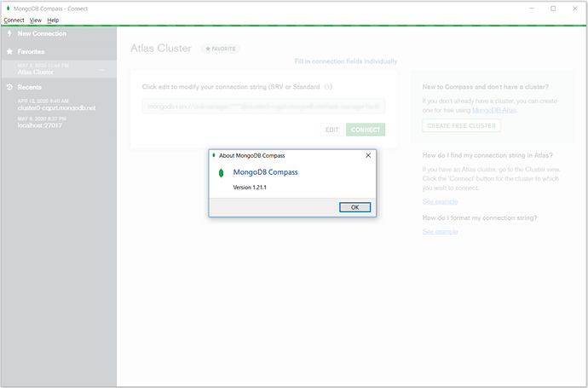Screen dimensions: 588x388
Task: Select cluster0-cqpzt.mongodb.net from Recents
Action: [56, 108]
